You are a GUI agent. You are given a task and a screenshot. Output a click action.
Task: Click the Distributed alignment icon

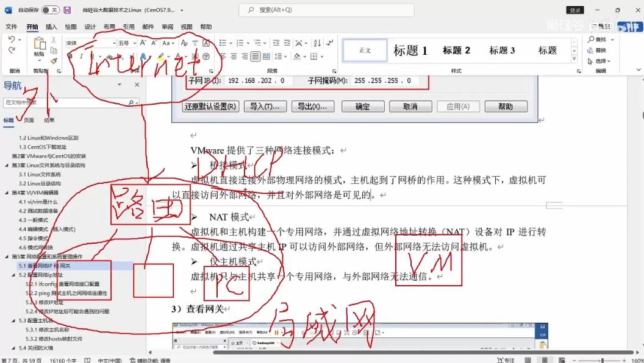click(266, 56)
